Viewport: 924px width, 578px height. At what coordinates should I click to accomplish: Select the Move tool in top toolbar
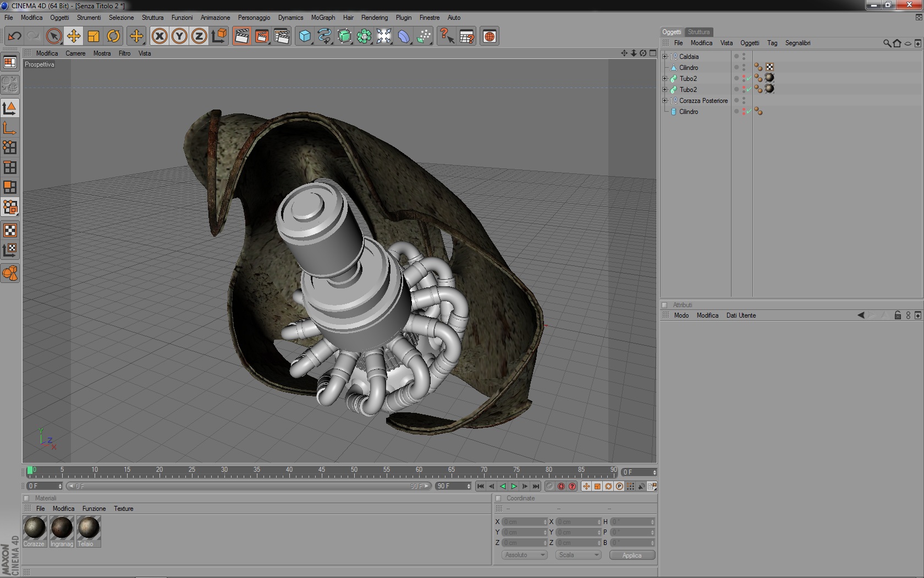[73, 36]
